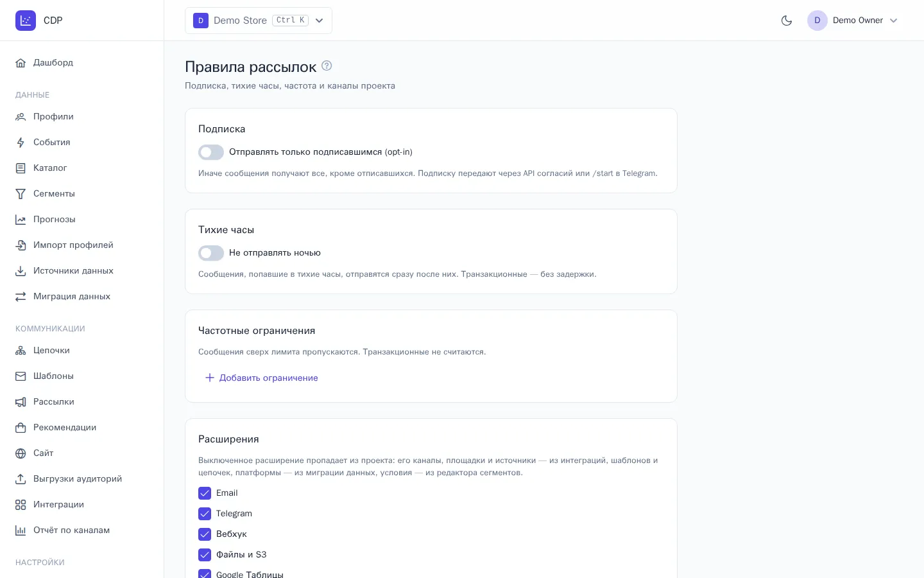This screenshot has height=578, width=924.
Task: Click the Demo Owner avatar
Action: coord(817,21)
